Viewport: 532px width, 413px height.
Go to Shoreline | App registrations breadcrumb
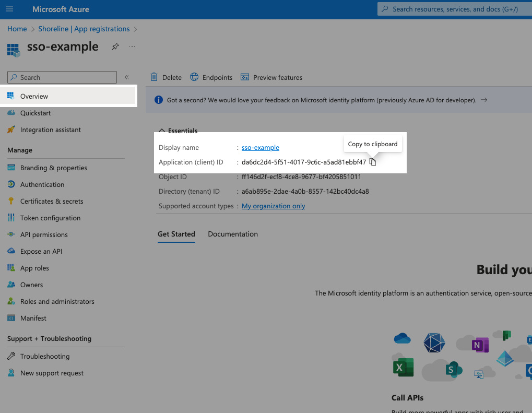[84, 29]
